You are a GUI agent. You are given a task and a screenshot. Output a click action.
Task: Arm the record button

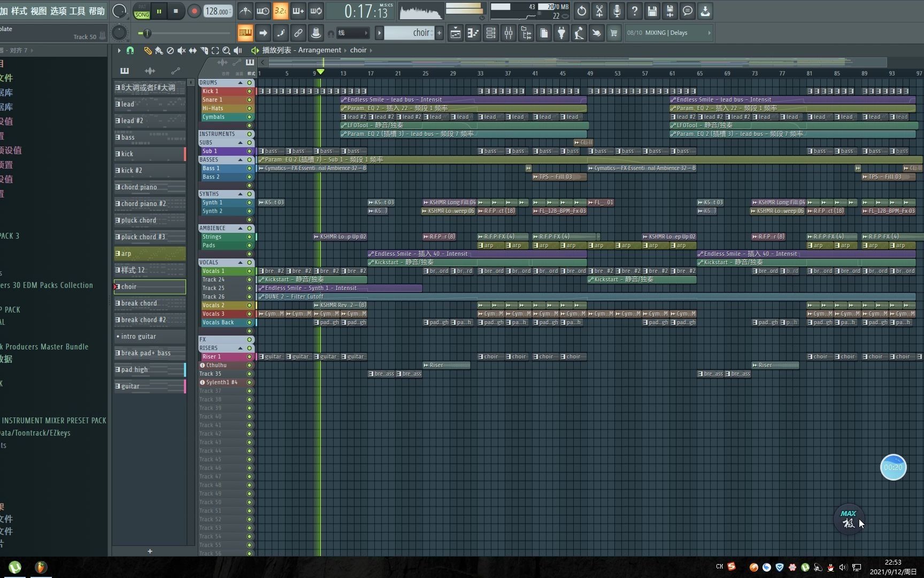pos(194,11)
